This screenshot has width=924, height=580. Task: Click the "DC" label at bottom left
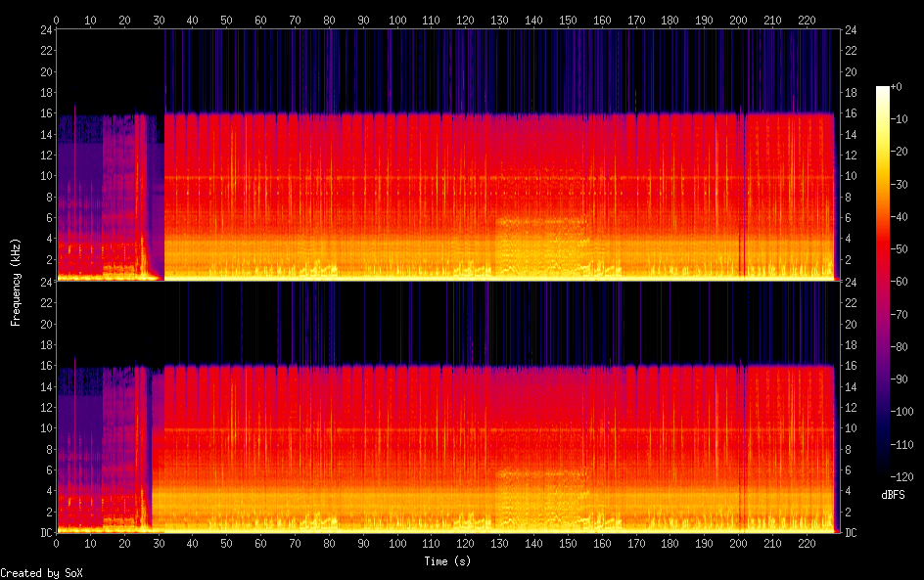pyautogui.click(x=44, y=533)
